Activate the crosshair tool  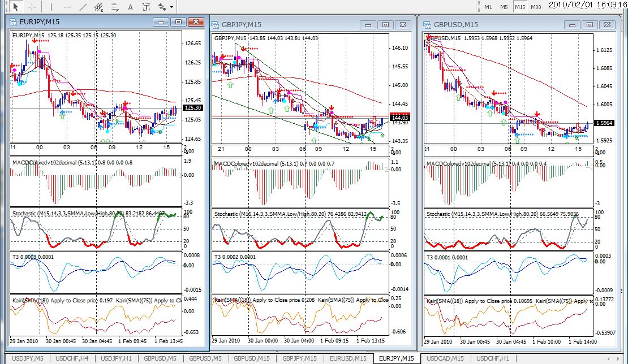click(x=32, y=6)
